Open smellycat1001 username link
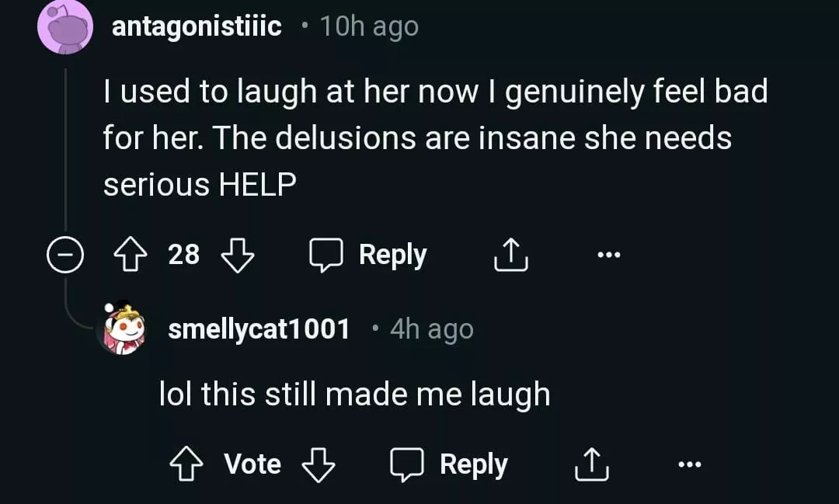Image resolution: width=839 pixels, height=504 pixels. [x=259, y=329]
